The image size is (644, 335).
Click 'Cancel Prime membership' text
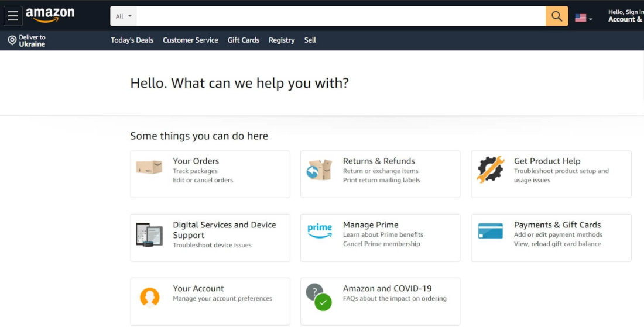[x=382, y=244]
